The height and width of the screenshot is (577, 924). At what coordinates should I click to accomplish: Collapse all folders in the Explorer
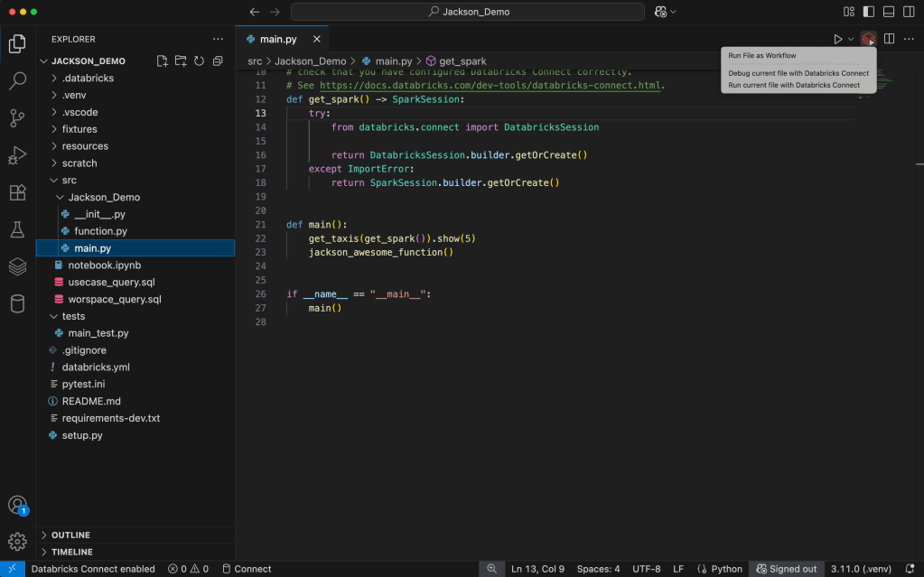coord(218,60)
